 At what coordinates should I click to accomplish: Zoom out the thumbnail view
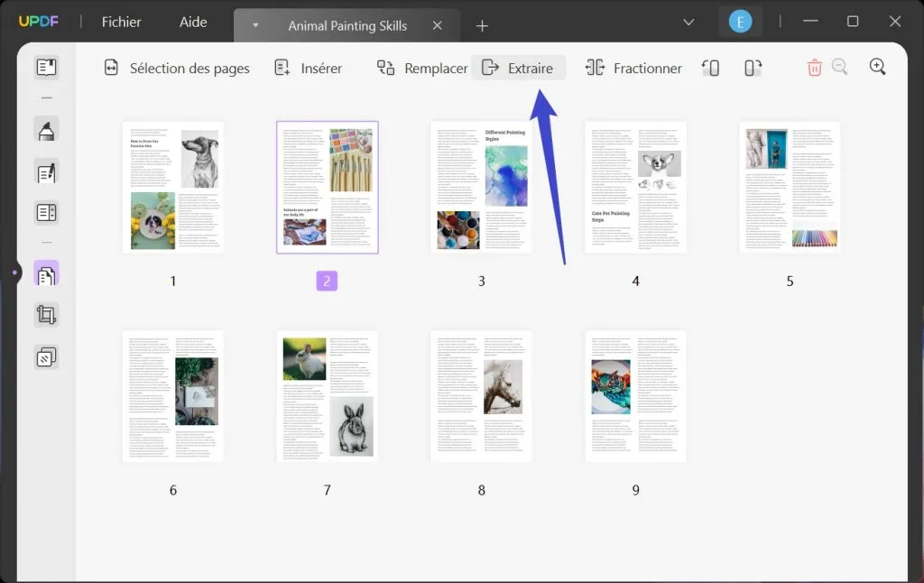[840, 67]
